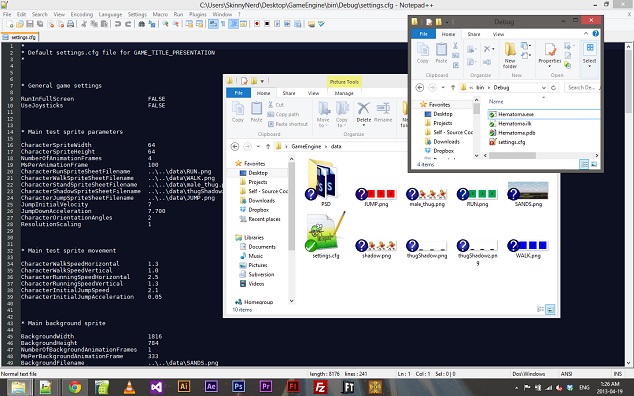
Task: Open the Plugins menu in Notepad++
Action: tap(198, 14)
